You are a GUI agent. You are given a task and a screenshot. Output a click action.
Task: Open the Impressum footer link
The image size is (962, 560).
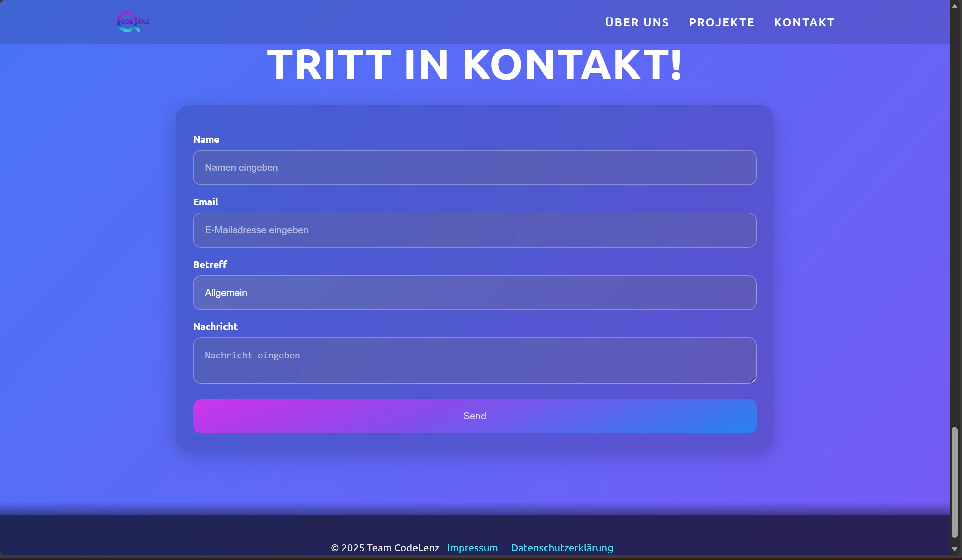472,548
